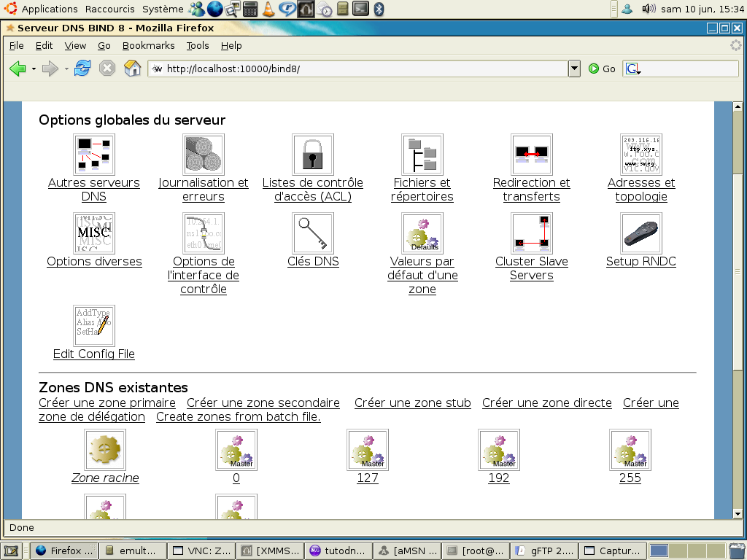Click the green Go button beside the URL bar
747x560 pixels.
click(x=602, y=69)
